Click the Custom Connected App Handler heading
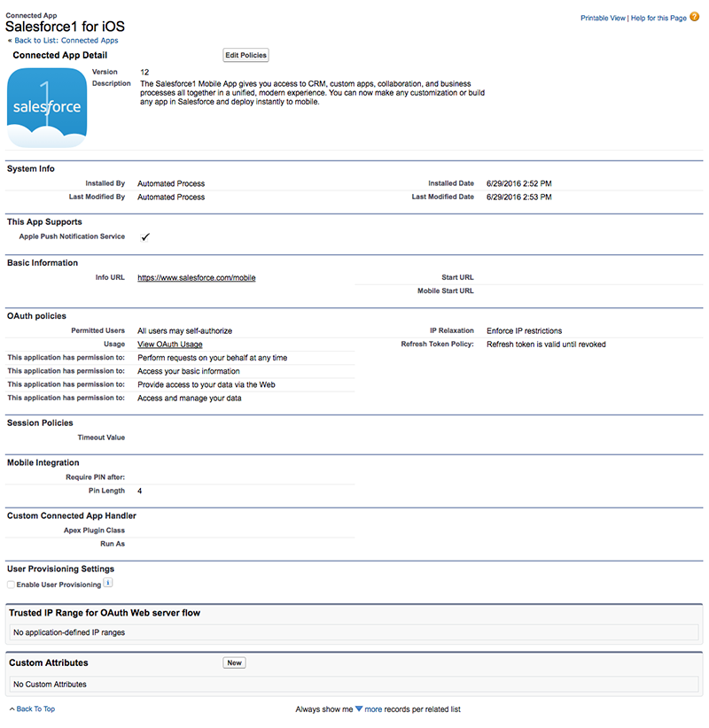 pos(72,515)
